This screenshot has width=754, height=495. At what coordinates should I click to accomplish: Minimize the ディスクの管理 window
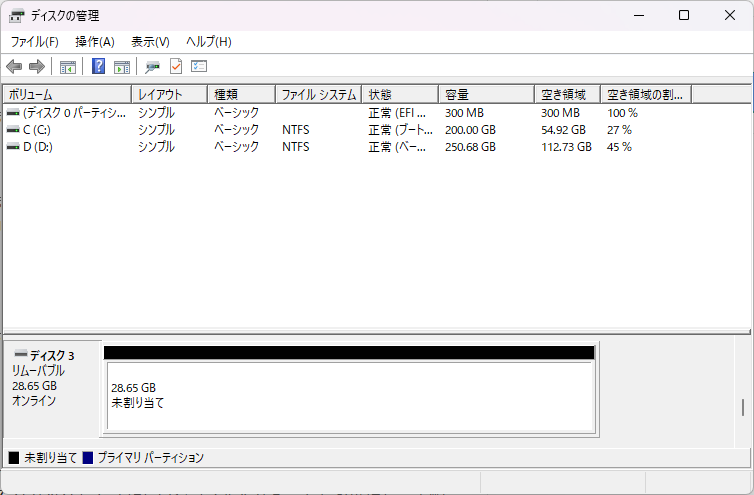639,15
